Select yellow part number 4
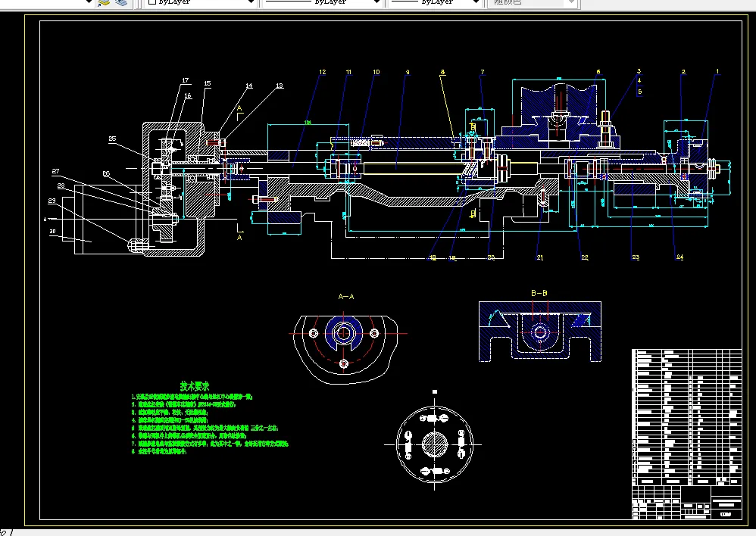This screenshot has height=536, width=756. point(639,80)
